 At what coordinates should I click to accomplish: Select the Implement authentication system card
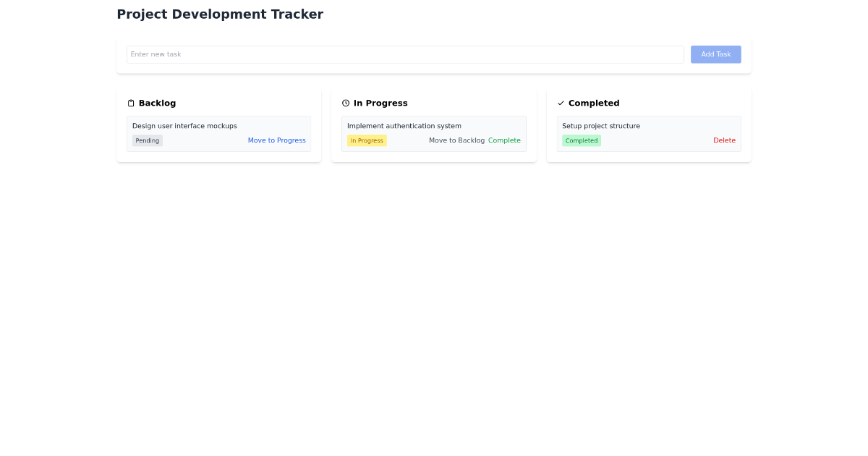[x=433, y=133]
